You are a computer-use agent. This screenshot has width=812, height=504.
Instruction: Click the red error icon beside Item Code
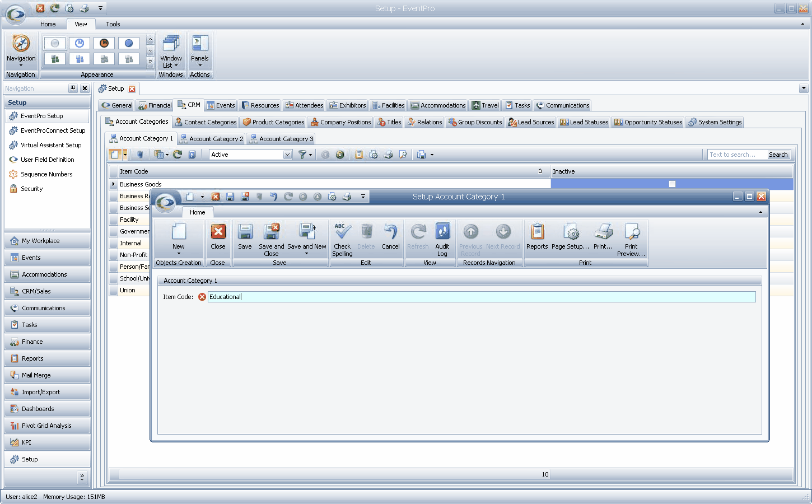[x=202, y=297]
